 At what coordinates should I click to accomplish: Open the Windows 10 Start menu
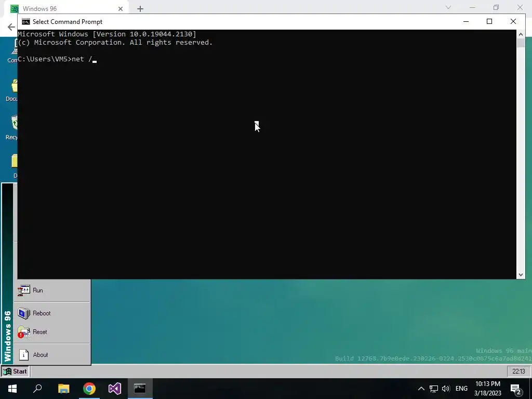point(12,389)
